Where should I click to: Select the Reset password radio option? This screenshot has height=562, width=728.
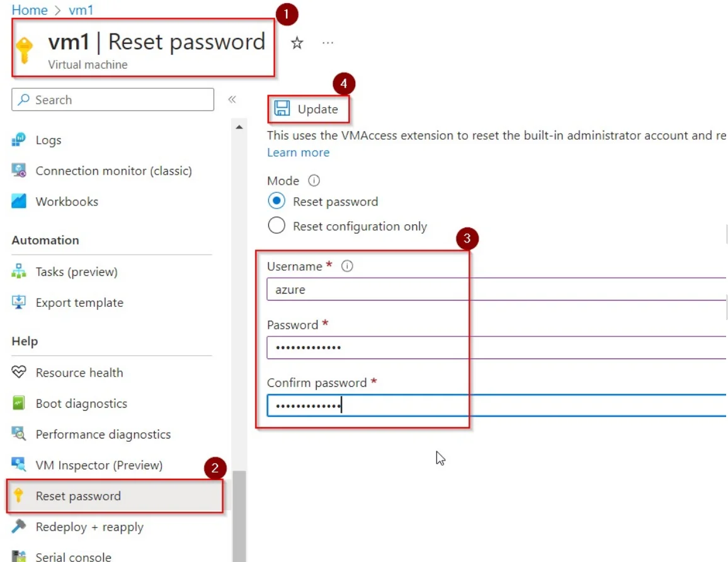(x=276, y=201)
